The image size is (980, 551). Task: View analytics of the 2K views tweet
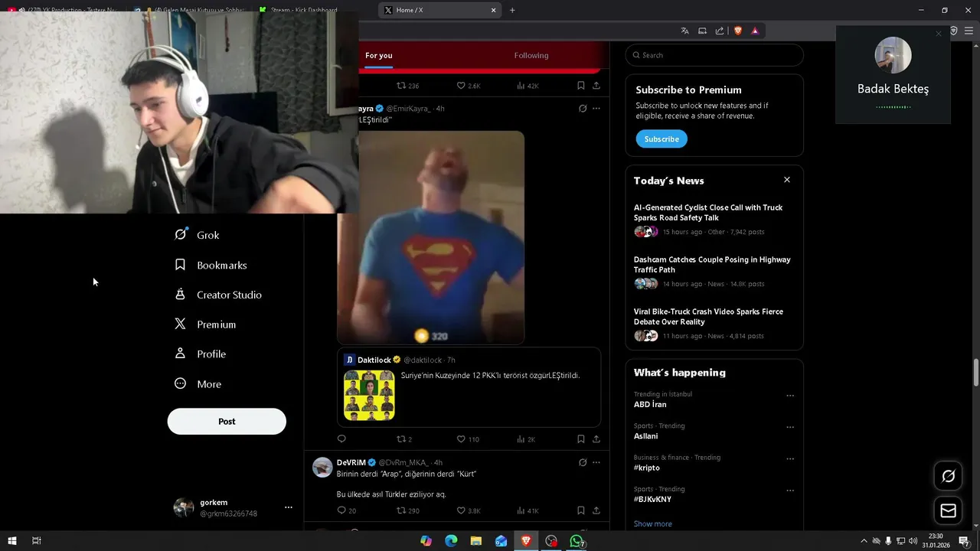(526, 439)
